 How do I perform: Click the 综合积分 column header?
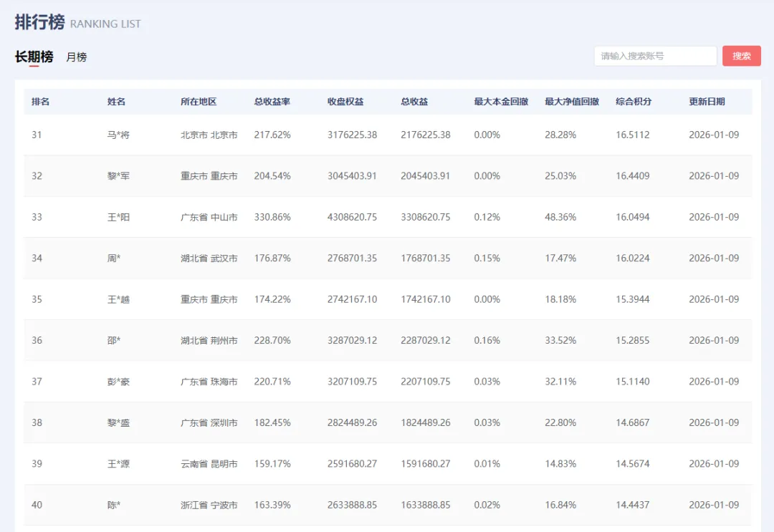tap(634, 102)
